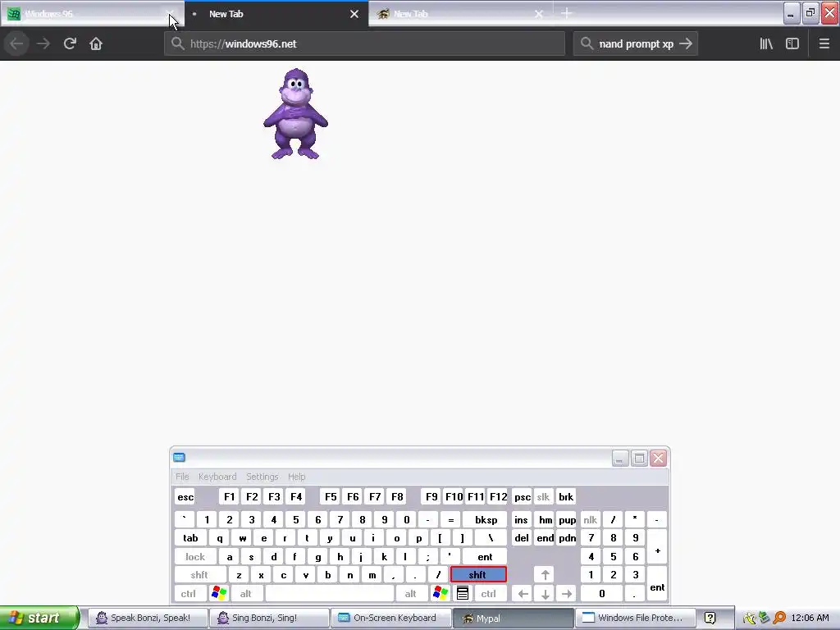Open 'Speak Bonzi, Speak!' taskbar item

[146, 618]
